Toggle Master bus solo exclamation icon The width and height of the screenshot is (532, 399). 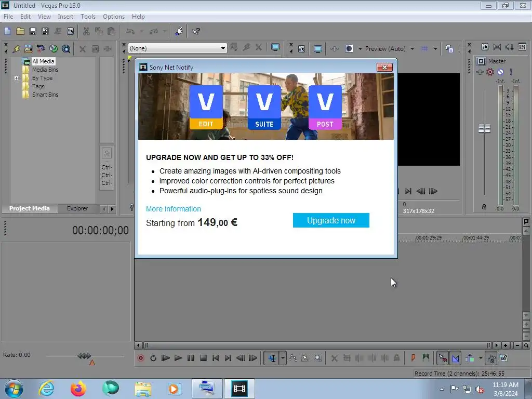click(511, 72)
